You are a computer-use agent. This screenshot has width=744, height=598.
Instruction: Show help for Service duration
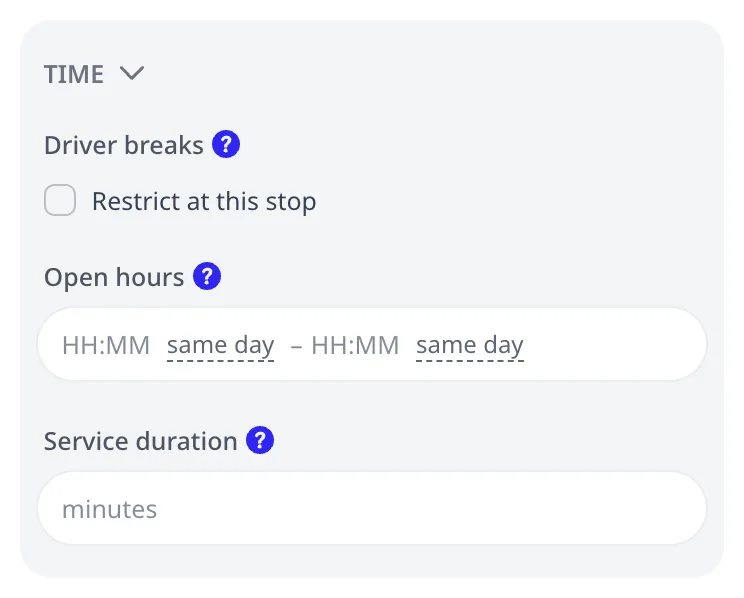click(260, 440)
